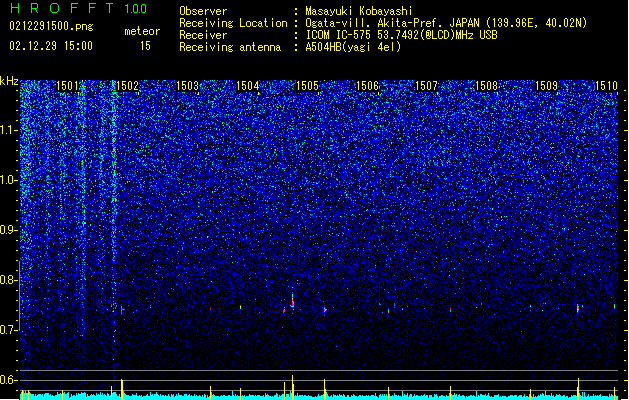629x400 pixels.
Task: Click the 'Receiving Location' label
Action: (x=233, y=23)
